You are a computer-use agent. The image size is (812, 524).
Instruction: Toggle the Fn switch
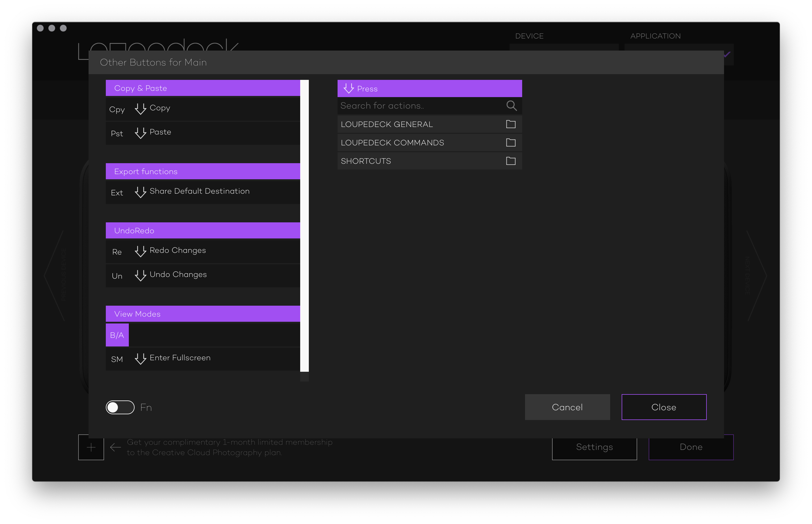click(x=120, y=407)
